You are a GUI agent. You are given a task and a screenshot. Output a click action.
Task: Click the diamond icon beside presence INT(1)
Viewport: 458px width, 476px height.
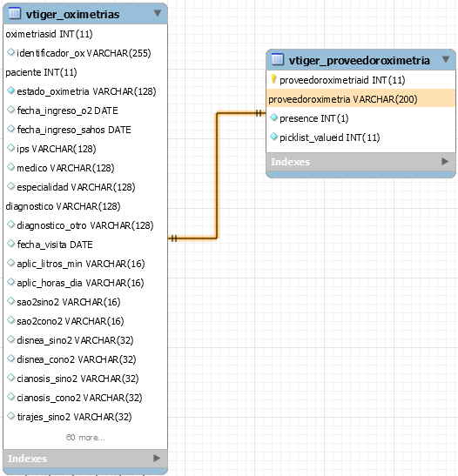point(273,117)
